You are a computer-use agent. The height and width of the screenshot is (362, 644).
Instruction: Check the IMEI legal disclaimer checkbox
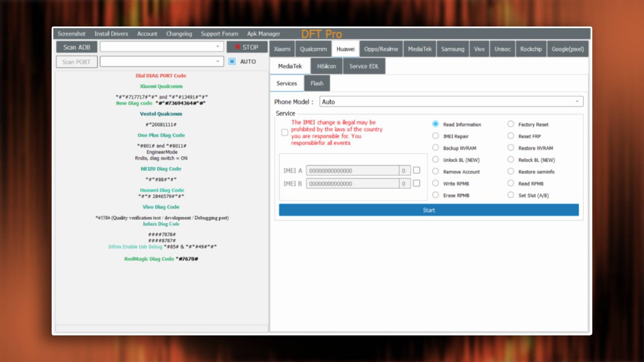[285, 132]
